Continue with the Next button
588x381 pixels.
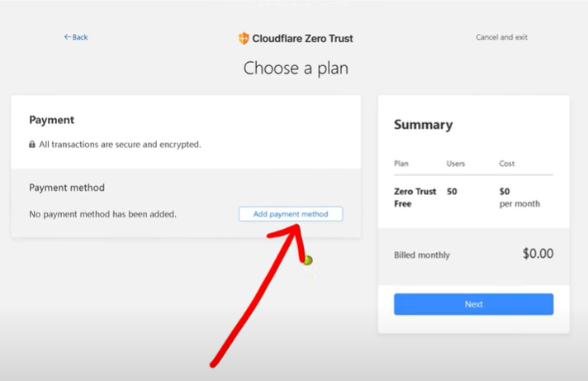coord(474,304)
